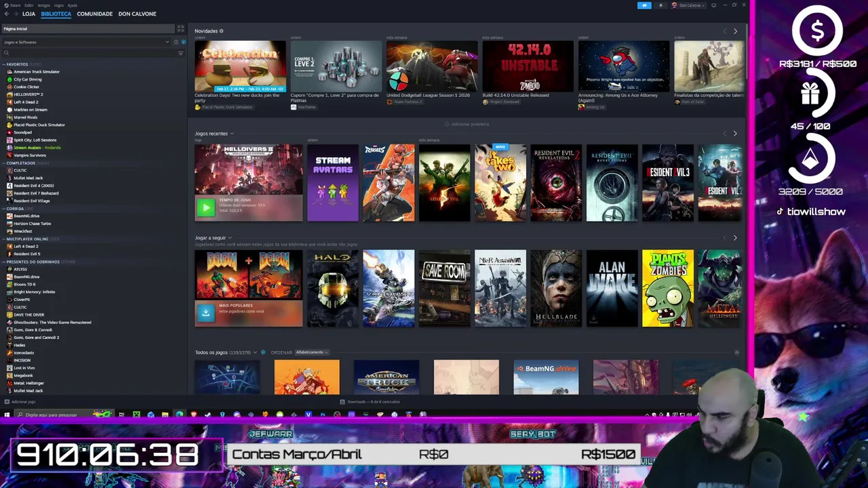Open Novidades settings gear icon
868x488 pixels.
click(x=221, y=31)
